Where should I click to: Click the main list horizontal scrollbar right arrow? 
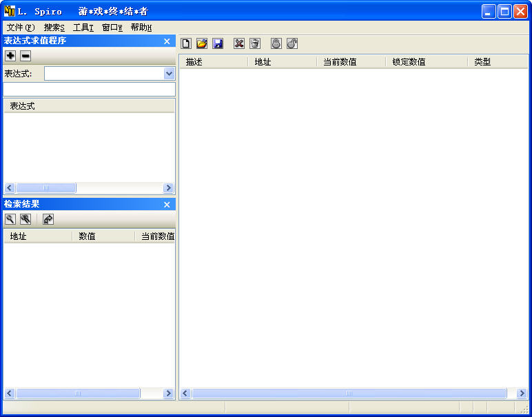click(x=521, y=393)
